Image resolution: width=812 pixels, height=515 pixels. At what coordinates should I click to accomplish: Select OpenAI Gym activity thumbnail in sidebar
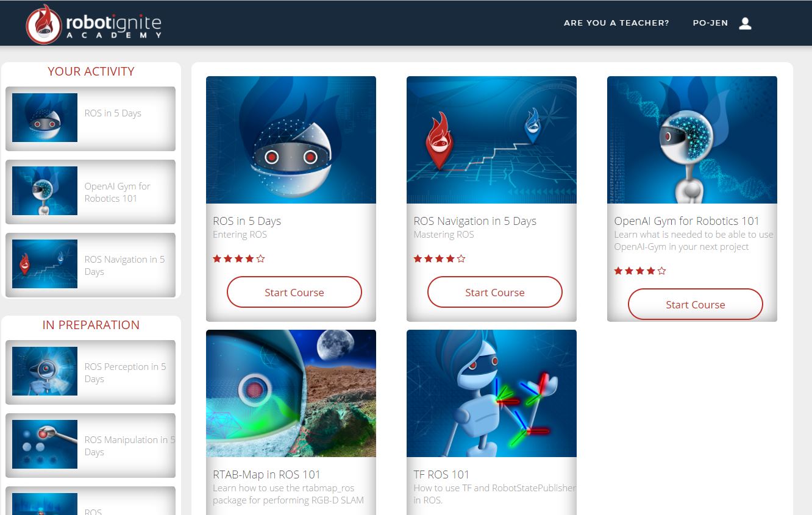[x=45, y=191]
